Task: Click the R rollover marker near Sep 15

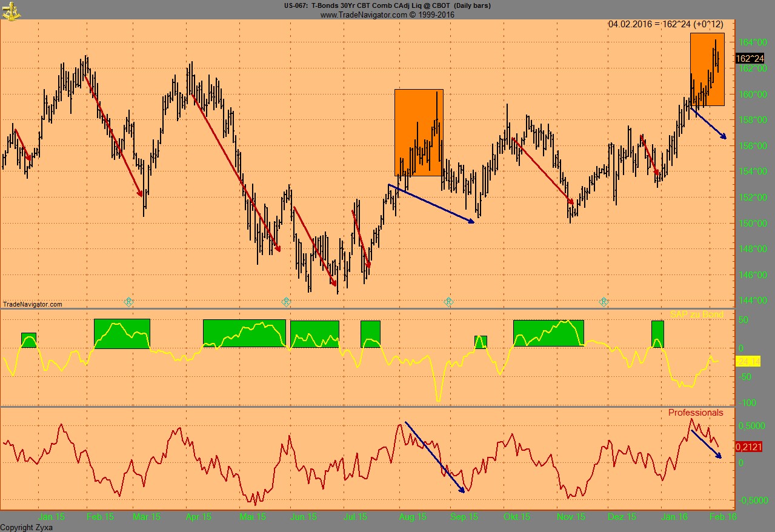Action: click(448, 301)
